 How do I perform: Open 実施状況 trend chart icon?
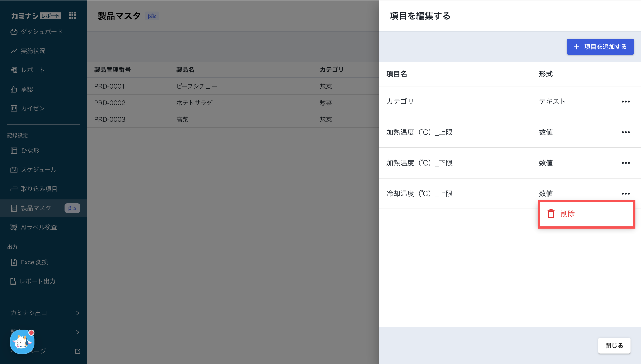[14, 51]
